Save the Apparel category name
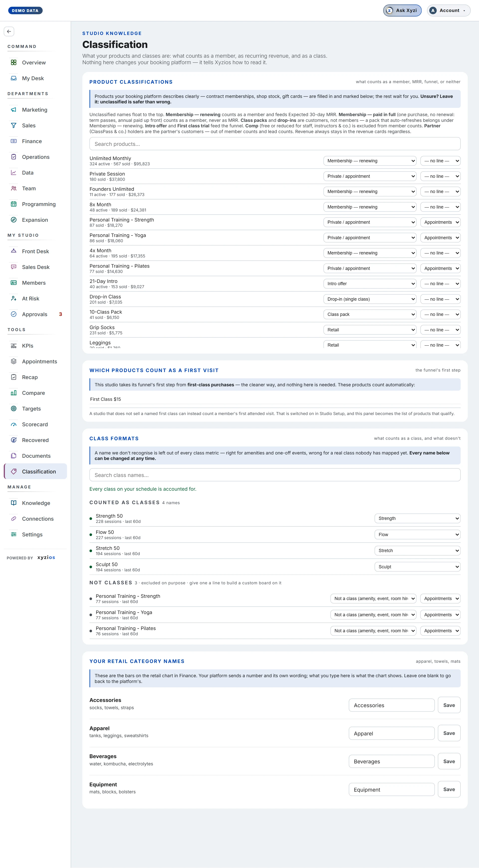This screenshot has height=868, width=479. coord(449,733)
